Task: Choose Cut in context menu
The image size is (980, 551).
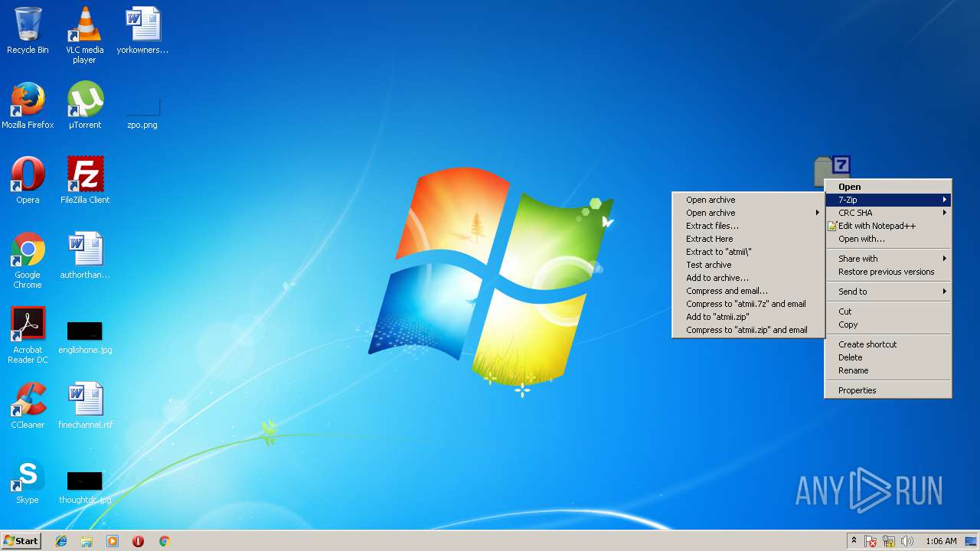Action: tap(888, 311)
